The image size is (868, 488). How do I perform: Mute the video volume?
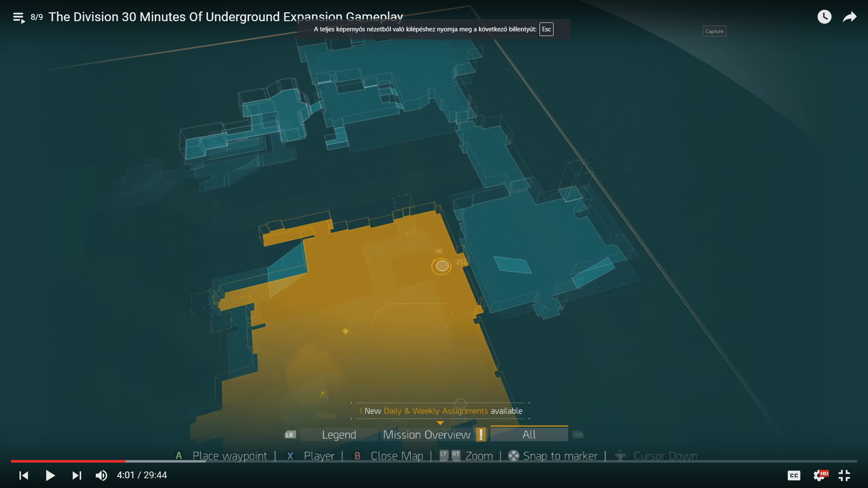[x=101, y=475]
